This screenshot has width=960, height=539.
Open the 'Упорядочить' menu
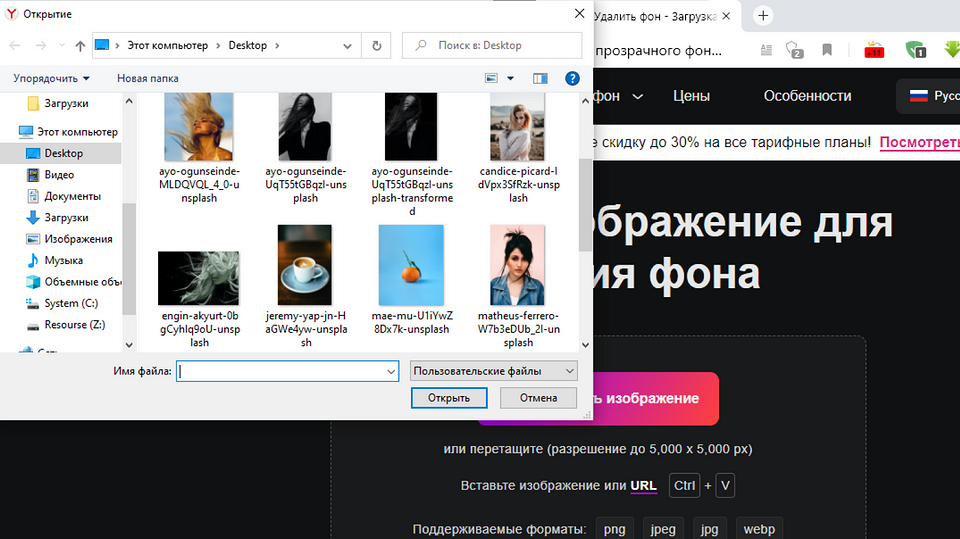pyautogui.click(x=51, y=78)
